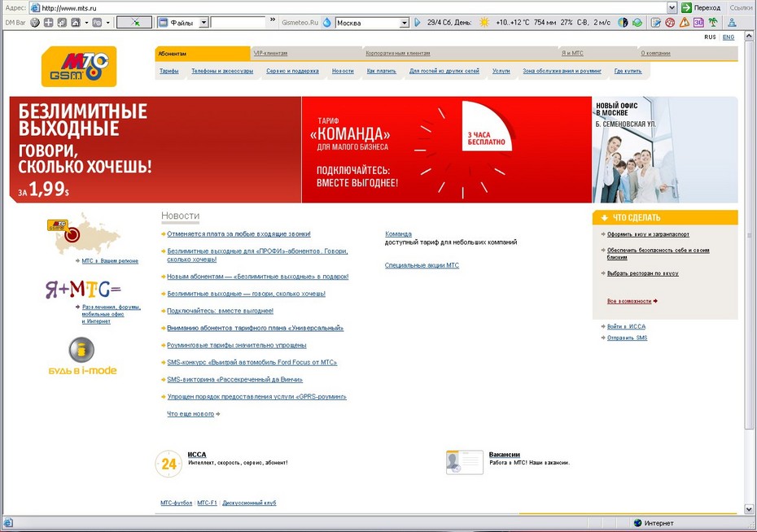757x532 pixels.
Task: Open the address bar URL dropdown
Action: (672, 7)
